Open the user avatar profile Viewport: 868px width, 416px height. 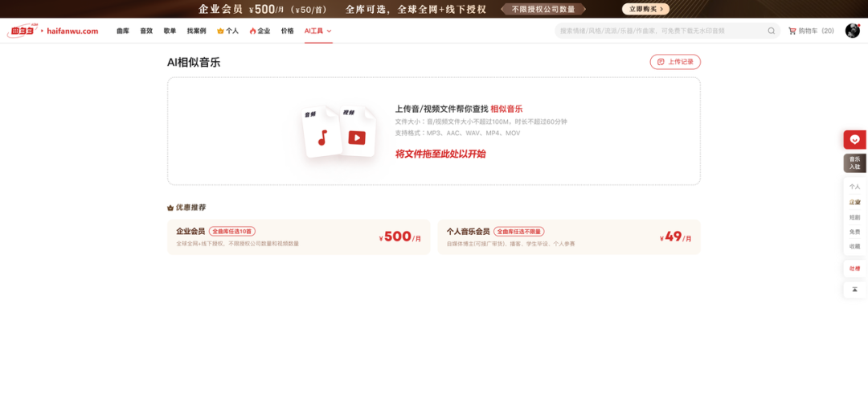[x=852, y=31]
